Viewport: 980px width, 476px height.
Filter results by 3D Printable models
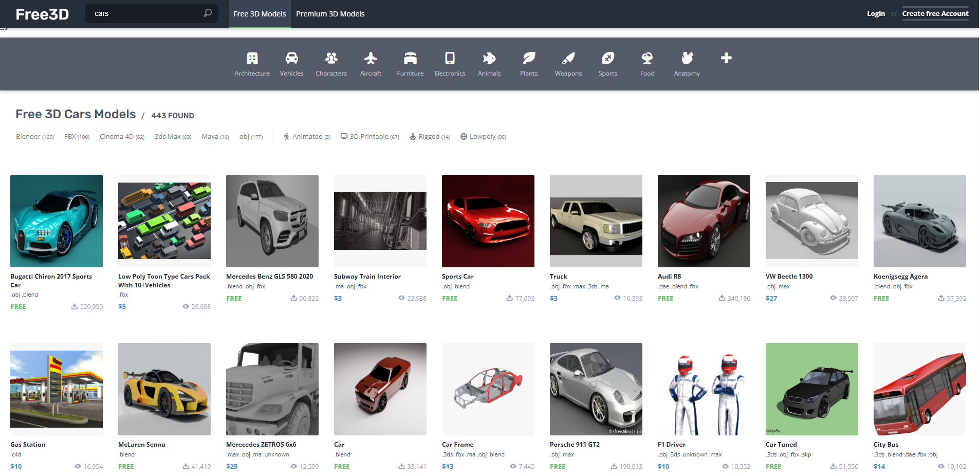point(369,137)
